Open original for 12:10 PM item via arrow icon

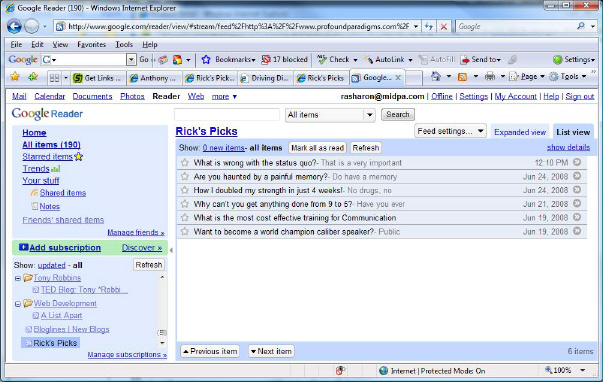(x=577, y=162)
